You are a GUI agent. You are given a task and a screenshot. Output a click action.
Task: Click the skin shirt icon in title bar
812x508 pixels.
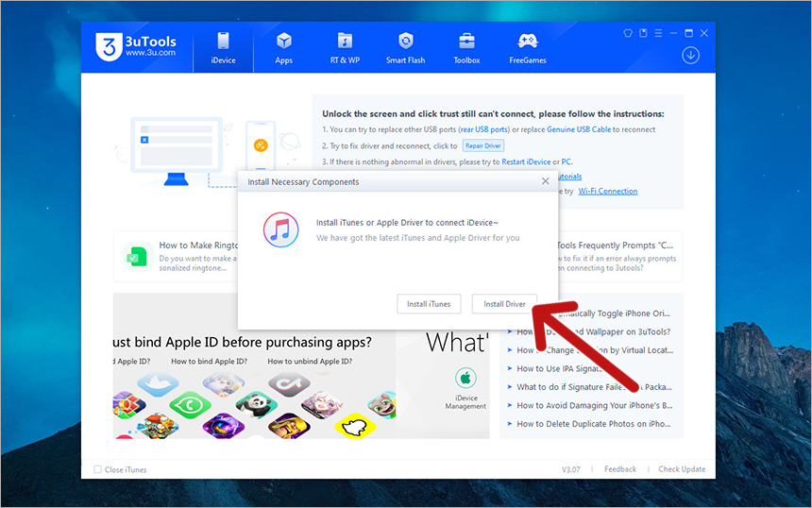pyautogui.click(x=628, y=33)
